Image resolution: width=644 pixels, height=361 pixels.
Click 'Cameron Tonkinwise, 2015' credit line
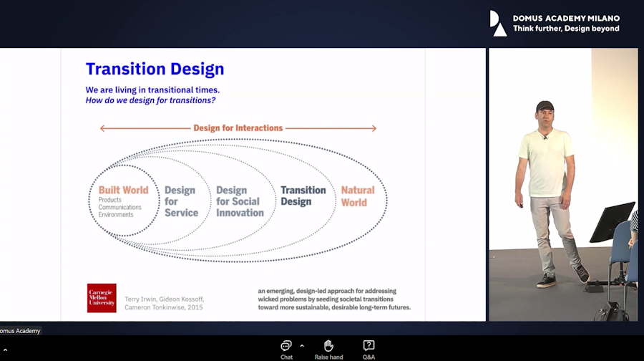tap(163, 307)
